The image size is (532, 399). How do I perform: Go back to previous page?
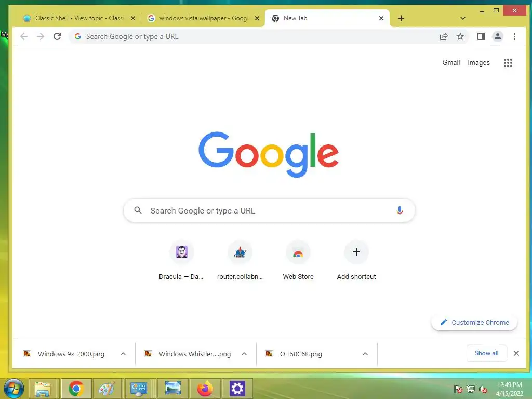pyautogui.click(x=24, y=36)
